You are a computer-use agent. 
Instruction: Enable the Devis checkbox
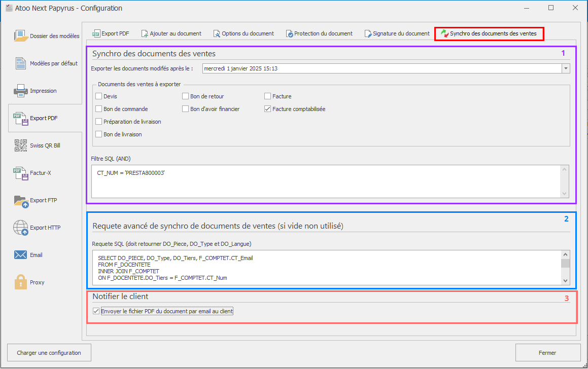click(x=99, y=96)
